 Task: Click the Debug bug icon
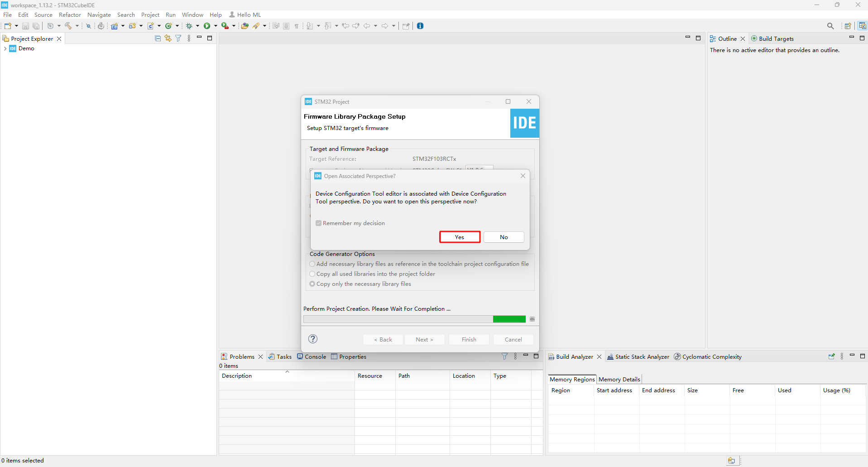189,26
